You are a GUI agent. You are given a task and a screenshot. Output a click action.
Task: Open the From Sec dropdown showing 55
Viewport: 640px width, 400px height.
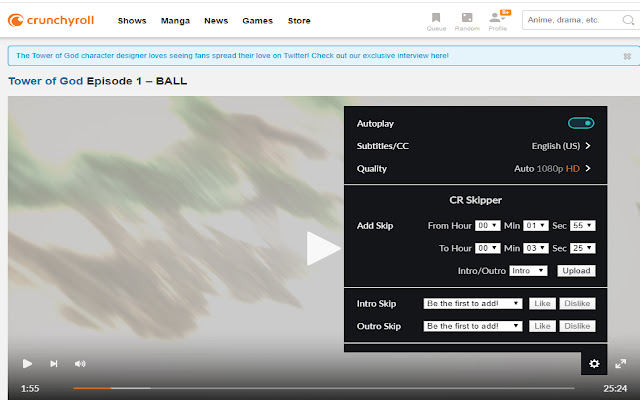click(x=583, y=226)
